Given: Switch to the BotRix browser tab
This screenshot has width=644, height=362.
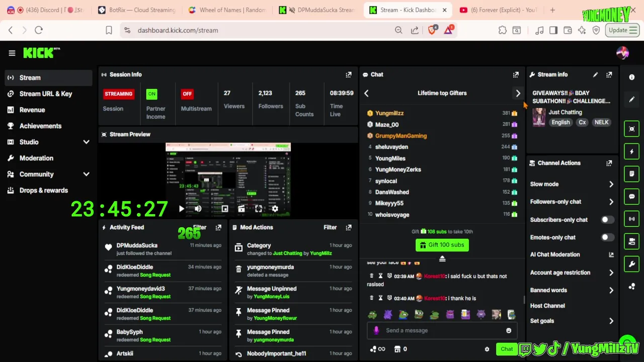Looking at the screenshot, I should [136, 10].
